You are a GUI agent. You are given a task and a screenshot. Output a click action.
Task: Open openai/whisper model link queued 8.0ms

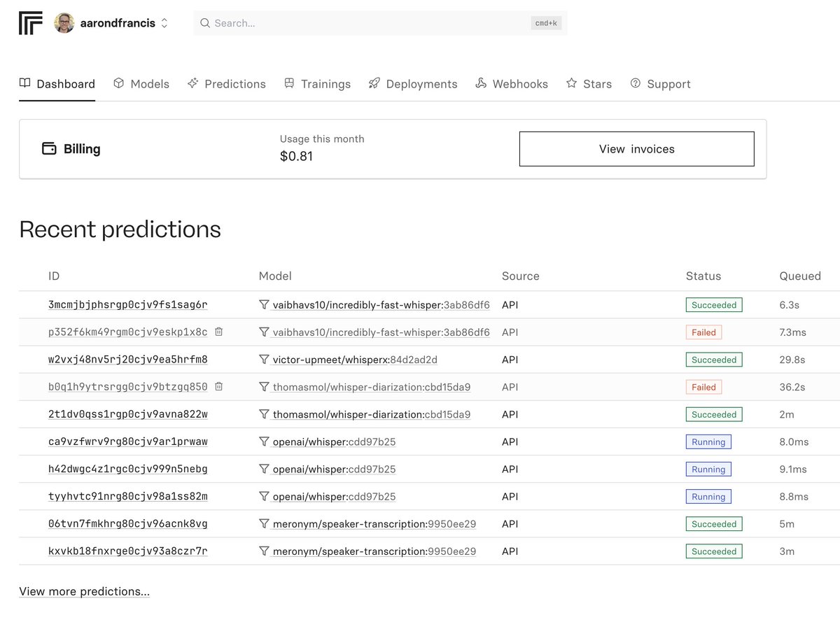(334, 441)
